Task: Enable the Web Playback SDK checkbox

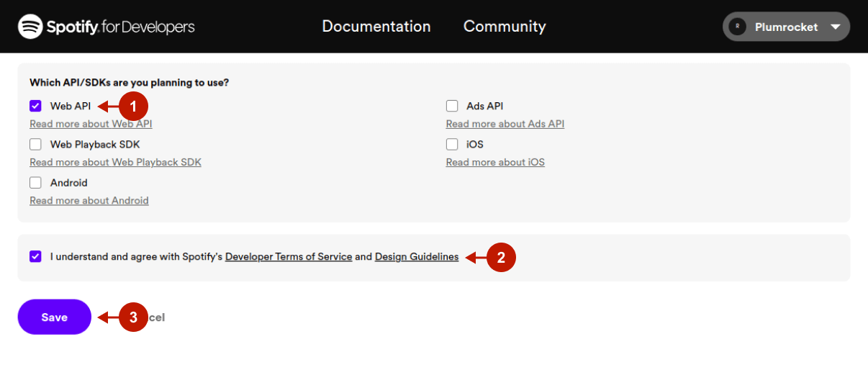Action: [x=35, y=144]
